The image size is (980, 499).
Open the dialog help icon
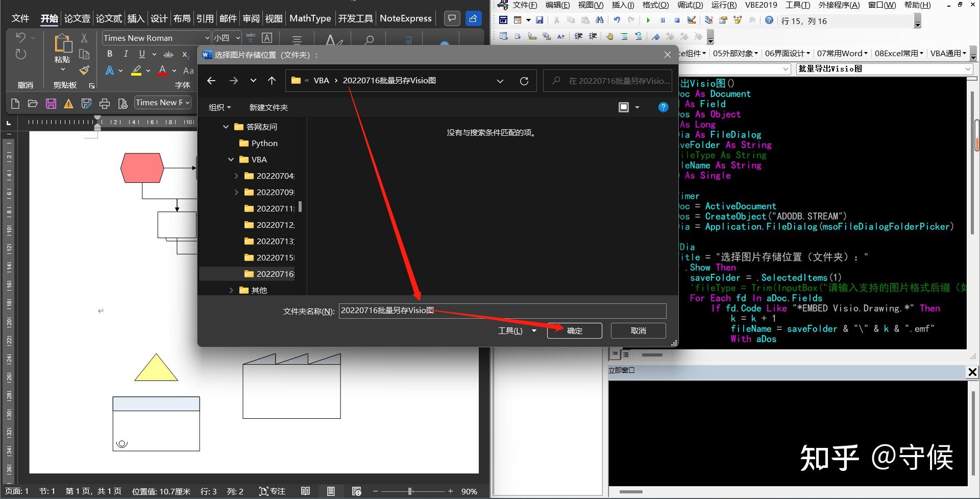point(663,107)
